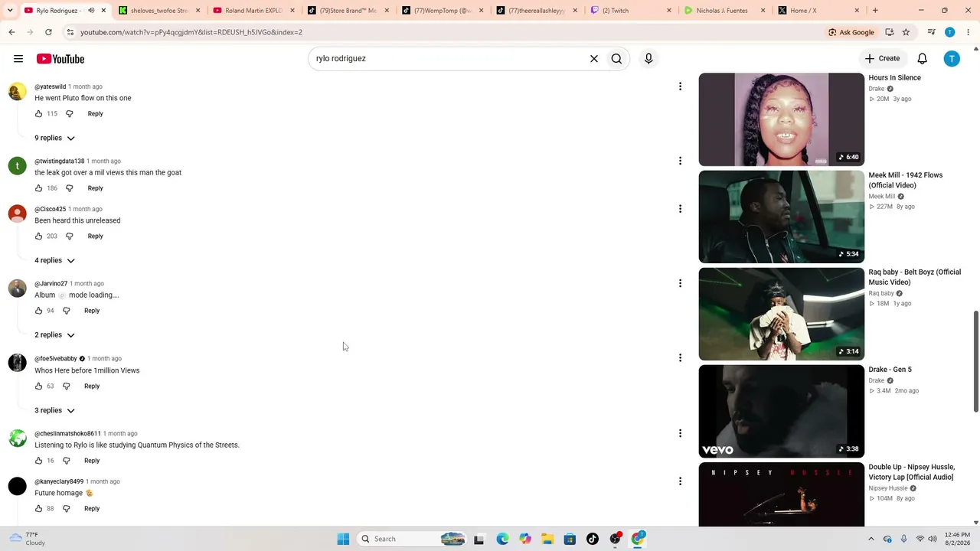Open options menu for @twistingdata138 comment

pos(680,161)
